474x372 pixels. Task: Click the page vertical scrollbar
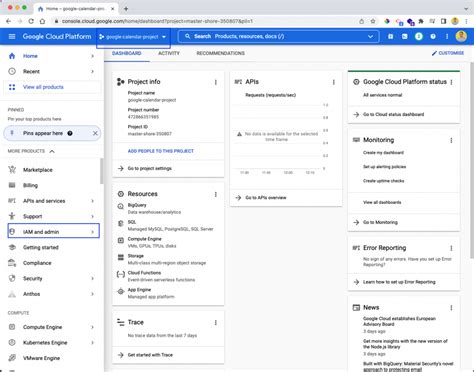pyautogui.click(x=472, y=160)
